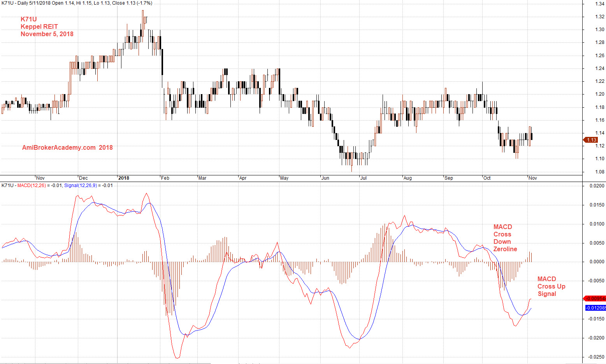Click the 'May' month label on time axis
606x364 pixels.
pyautogui.click(x=285, y=178)
